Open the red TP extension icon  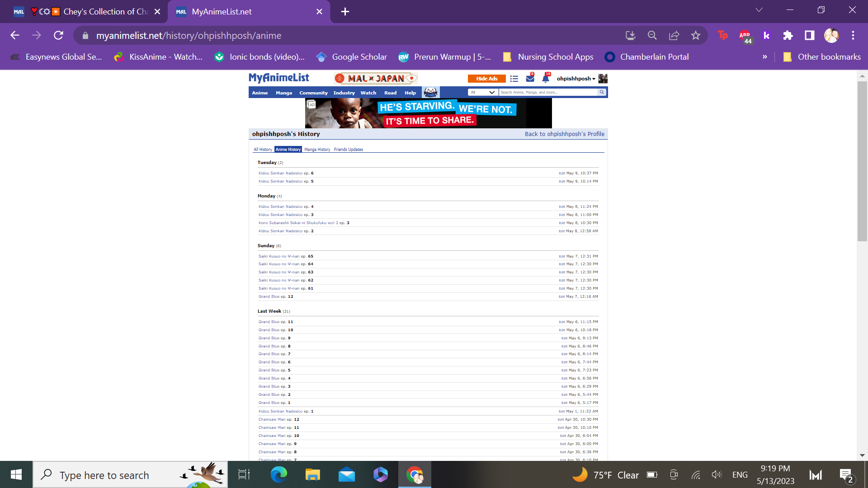click(723, 35)
